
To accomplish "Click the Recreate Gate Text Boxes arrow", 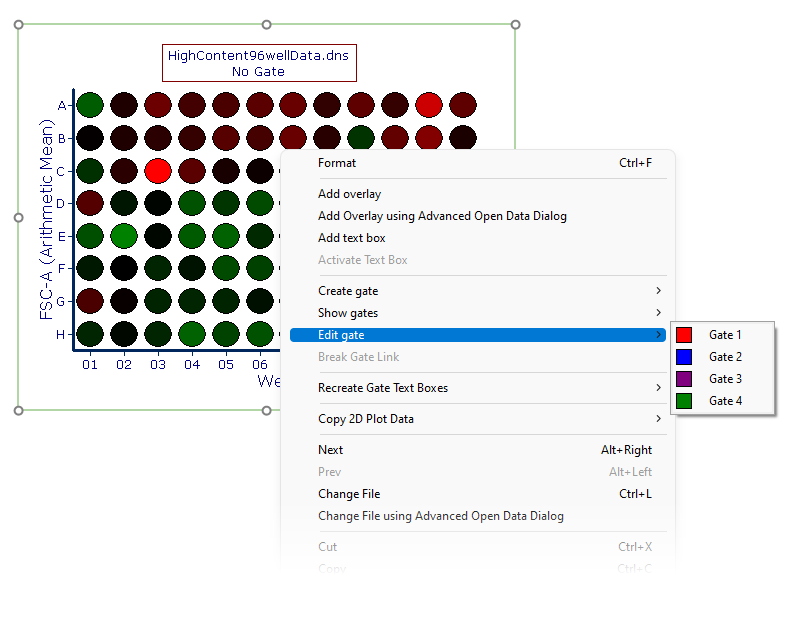I will (x=659, y=388).
